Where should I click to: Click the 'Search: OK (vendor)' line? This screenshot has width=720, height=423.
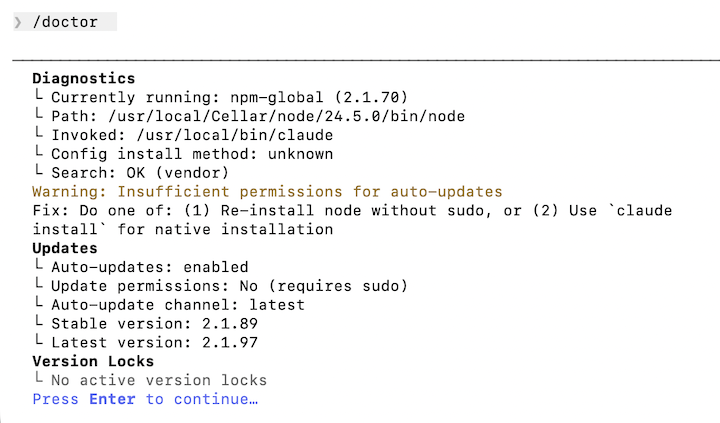[x=141, y=173]
